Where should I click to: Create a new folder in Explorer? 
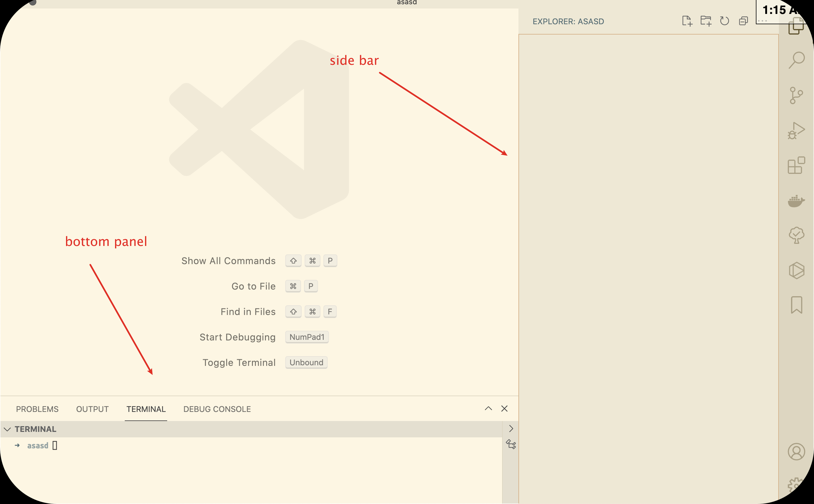tap(706, 21)
